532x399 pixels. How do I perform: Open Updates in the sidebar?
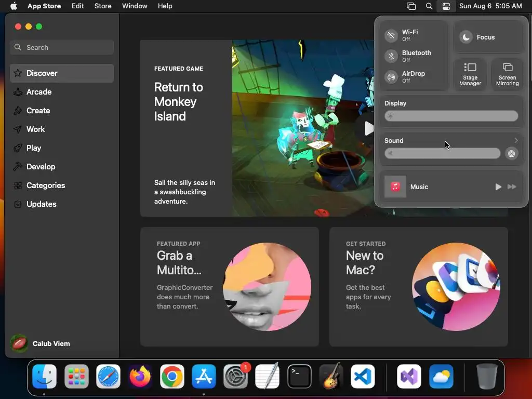[x=62, y=204]
